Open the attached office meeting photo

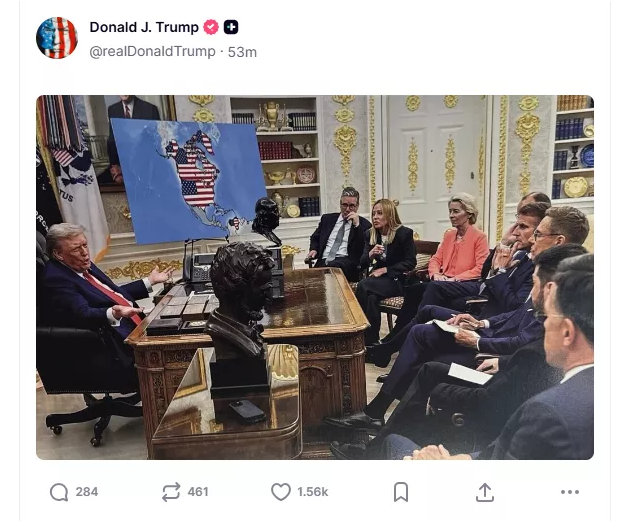(x=315, y=277)
